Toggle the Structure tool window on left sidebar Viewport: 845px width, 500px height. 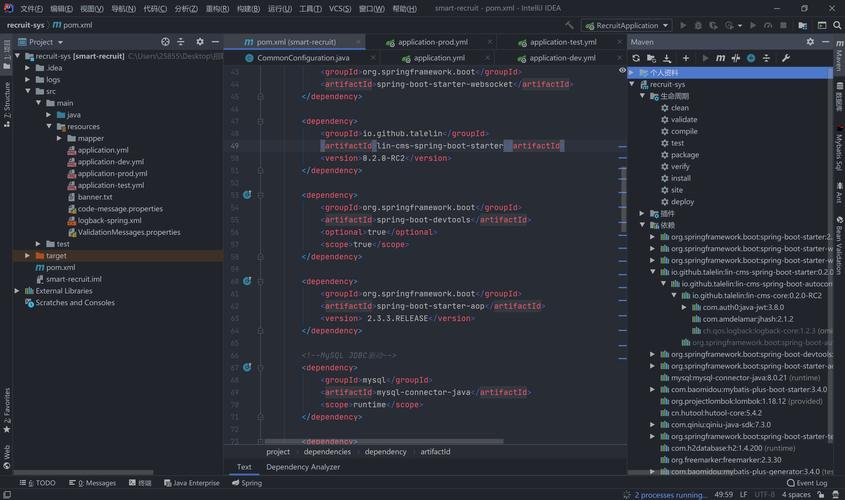[6, 100]
